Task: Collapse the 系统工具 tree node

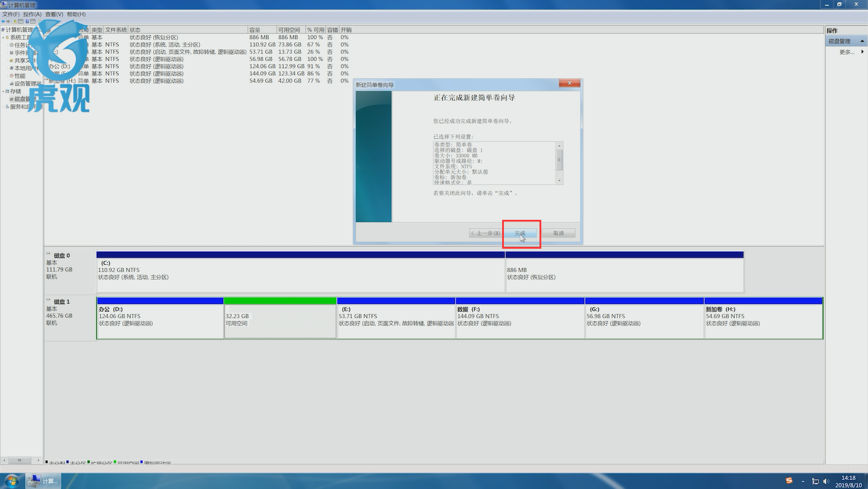Action: pos(4,37)
